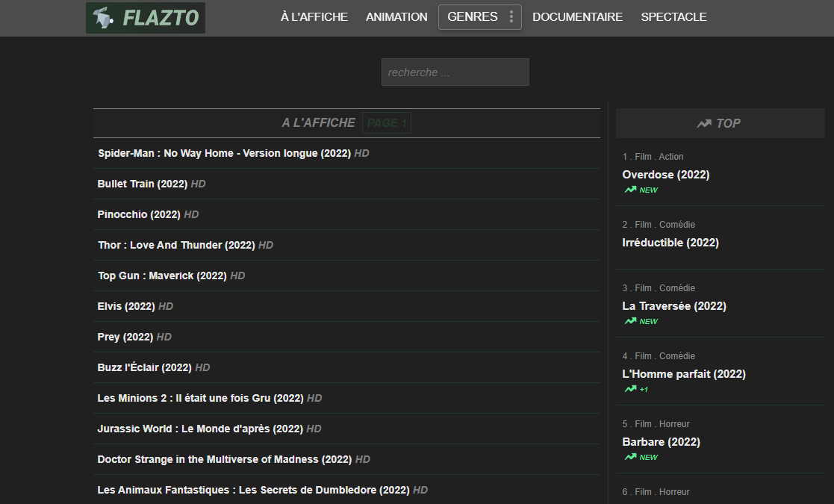Open top-ranked Overdose (2022)
Viewport: 834px width, 504px height.
(x=665, y=175)
